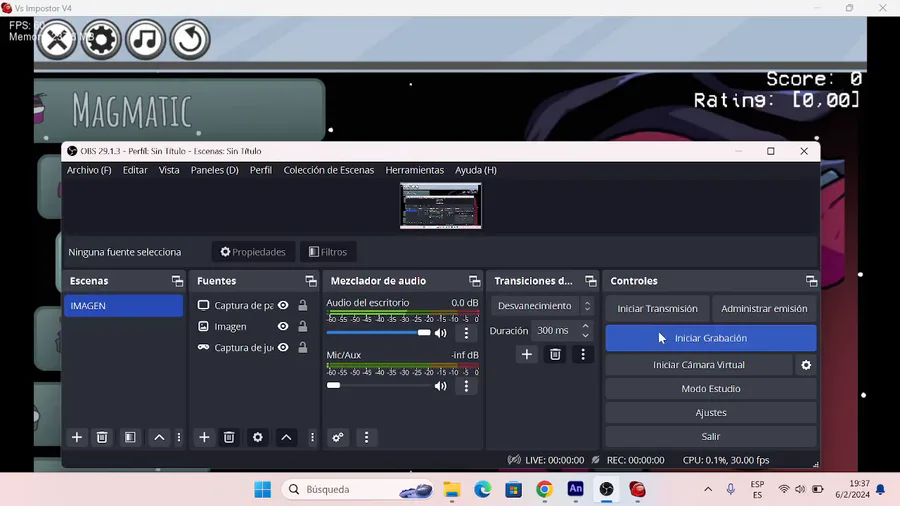Add a transition with plus icon
The image size is (900, 506).
(526, 355)
